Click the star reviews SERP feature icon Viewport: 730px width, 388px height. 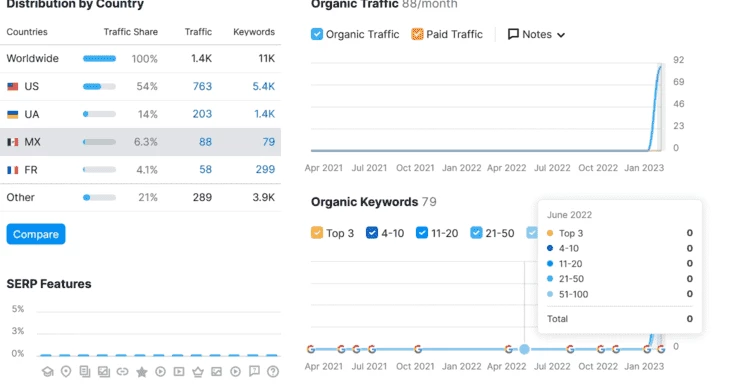click(x=142, y=372)
